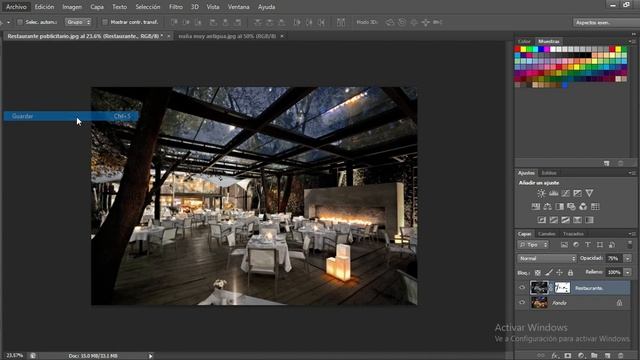The height and width of the screenshot is (360, 640).
Task: Add a layer style (fx)
Action: tap(555, 356)
